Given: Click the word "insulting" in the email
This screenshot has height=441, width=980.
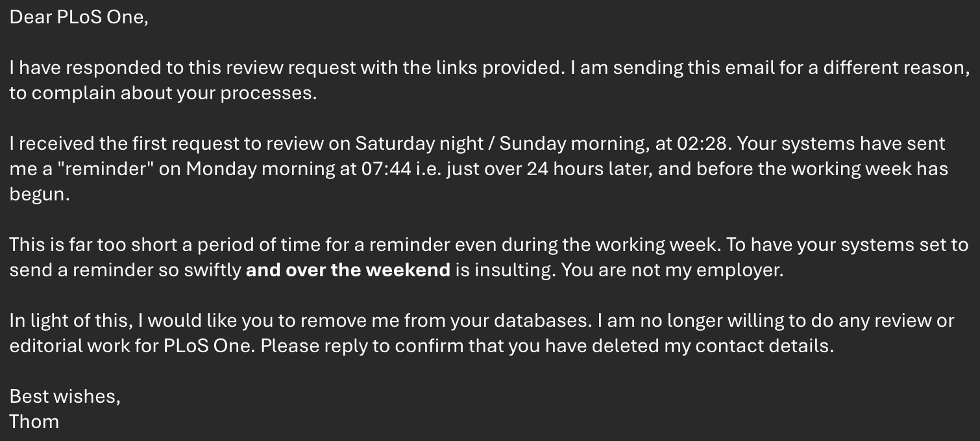Looking at the screenshot, I should pyautogui.click(x=514, y=270).
